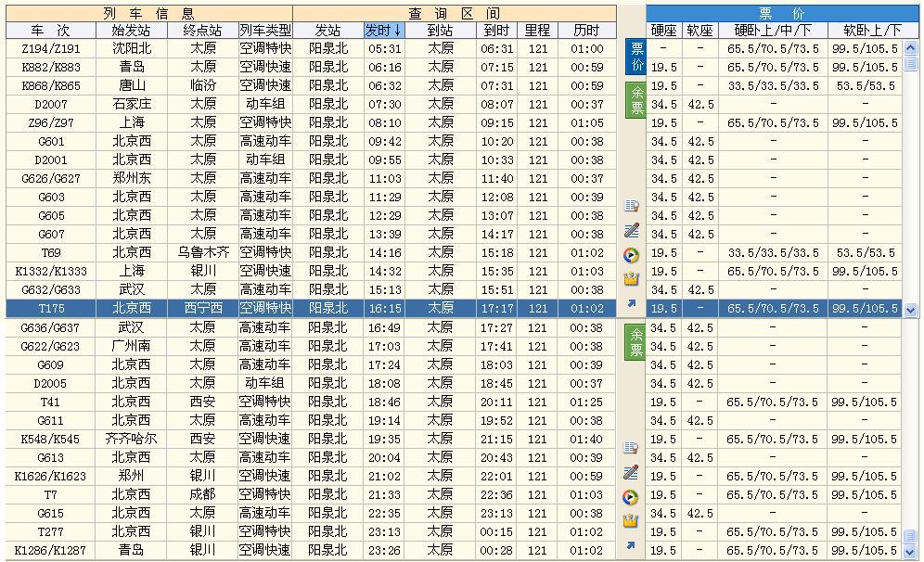Image resolution: width=924 pixels, height=562 pixels.
Task: Click the blue diagonal arrow icon at bottom of lower sidebar
Action: coord(631,546)
